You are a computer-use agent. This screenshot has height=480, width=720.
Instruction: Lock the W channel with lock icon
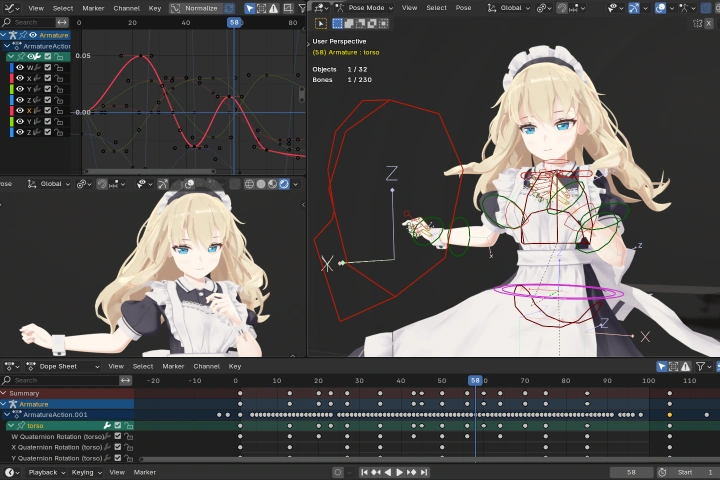click(58, 68)
